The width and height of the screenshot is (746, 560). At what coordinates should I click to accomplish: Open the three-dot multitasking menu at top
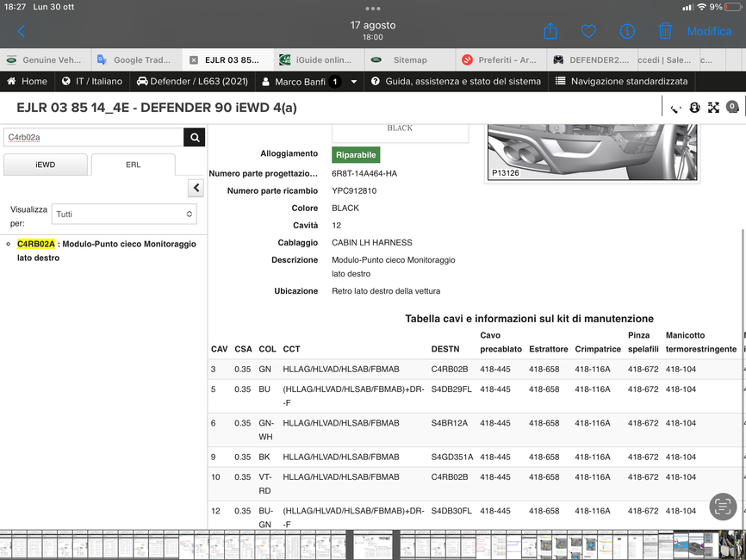373,9
